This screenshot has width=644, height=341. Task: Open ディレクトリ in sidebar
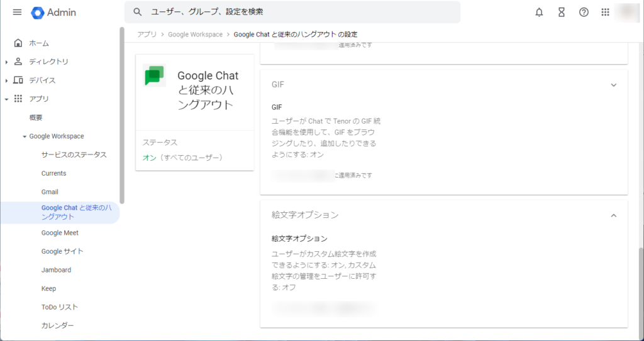48,62
